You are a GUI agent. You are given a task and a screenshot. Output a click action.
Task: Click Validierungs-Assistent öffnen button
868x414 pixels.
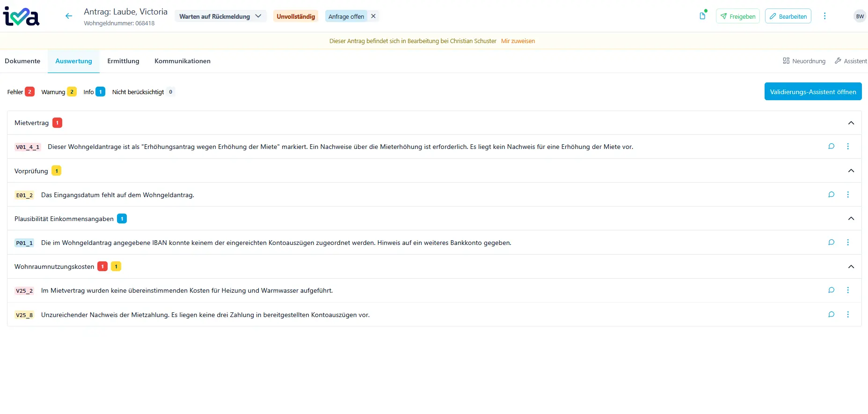(x=813, y=92)
